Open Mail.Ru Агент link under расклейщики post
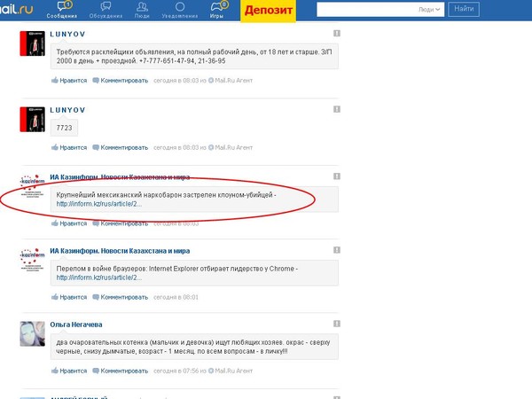Image resolution: width=532 pixels, height=399 pixels. coord(231,81)
